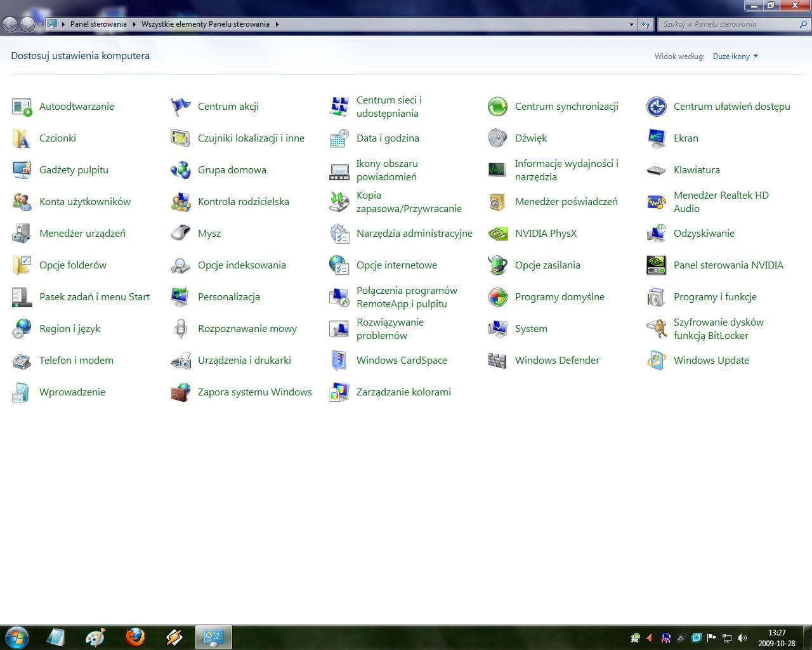The height and width of the screenshot is (650, 812).
Task: Open the Mysz mouse icon
Action: click(181, 234)
